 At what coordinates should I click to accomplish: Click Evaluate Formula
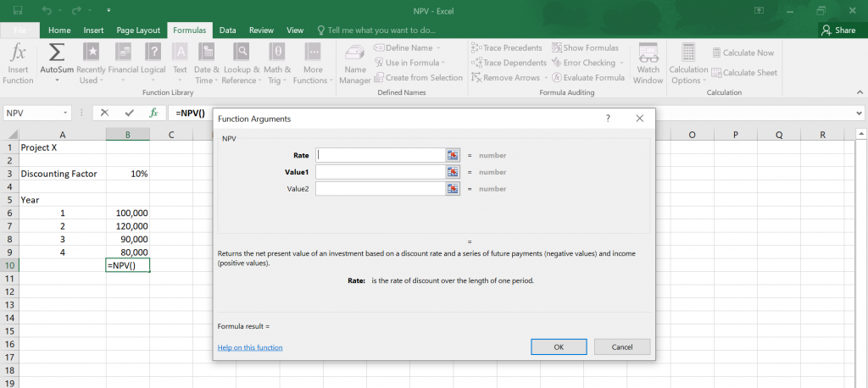[588, 77]
